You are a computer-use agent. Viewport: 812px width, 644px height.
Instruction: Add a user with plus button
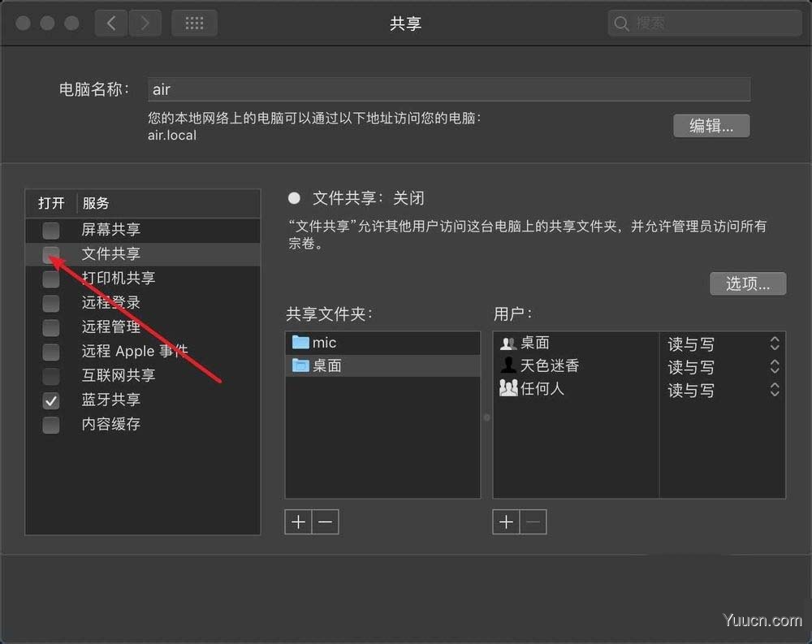coord(506,521)
